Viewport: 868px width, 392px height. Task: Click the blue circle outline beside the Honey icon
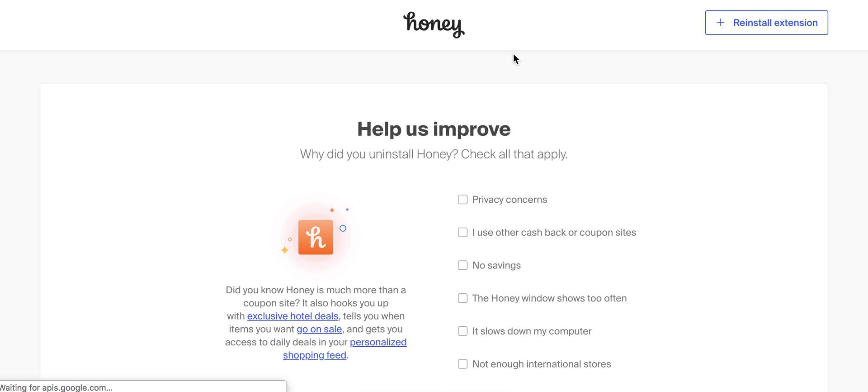click(x=343, y=229)
